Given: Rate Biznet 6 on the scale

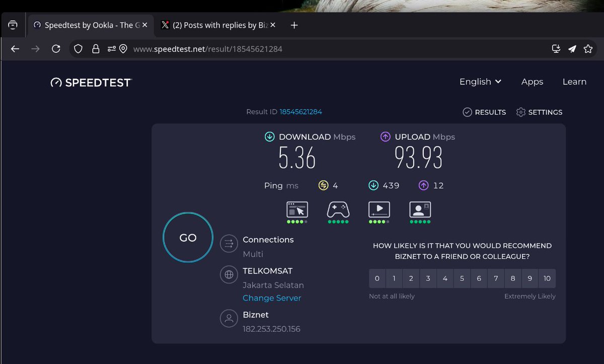Looking at the screenshot, I should pyautogui.click(x=479, y=278).
